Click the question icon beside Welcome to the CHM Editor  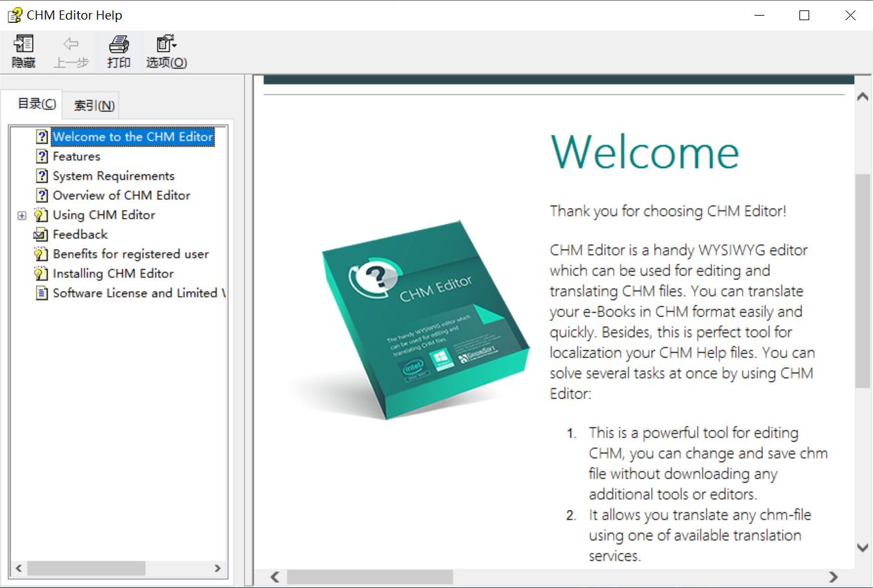click(42, 137)
